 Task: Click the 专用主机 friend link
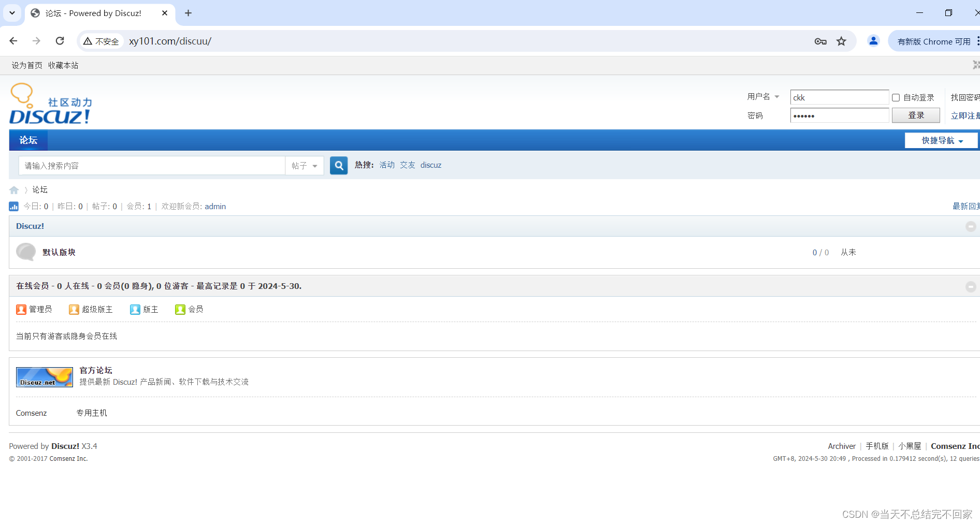(x=92, y=413)
